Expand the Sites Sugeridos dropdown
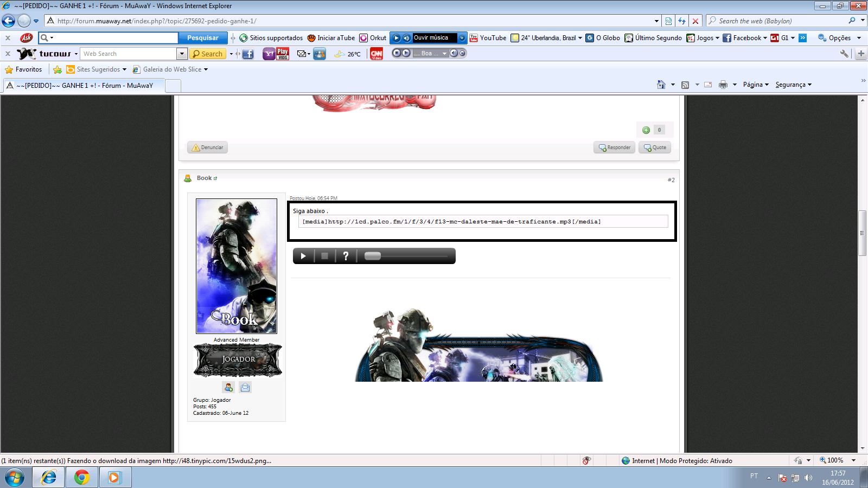 pyautogui.click(x=124, y=69)
